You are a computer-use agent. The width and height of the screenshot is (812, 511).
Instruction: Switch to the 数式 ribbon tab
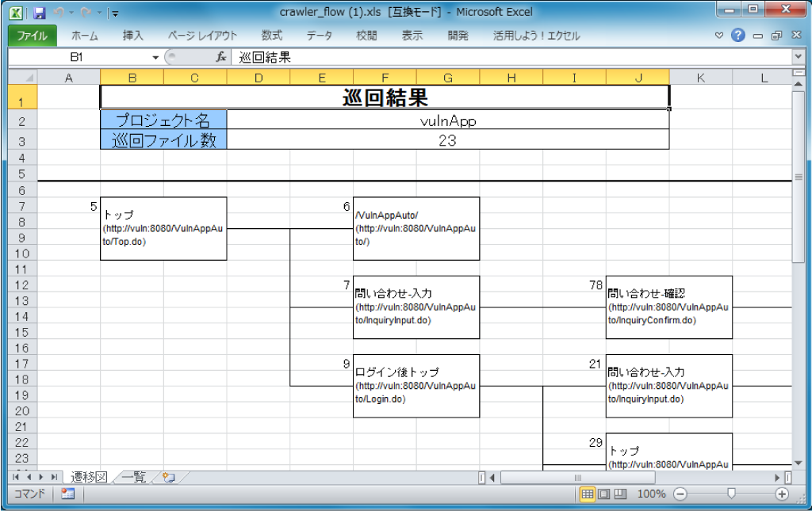tap(271, 36)
